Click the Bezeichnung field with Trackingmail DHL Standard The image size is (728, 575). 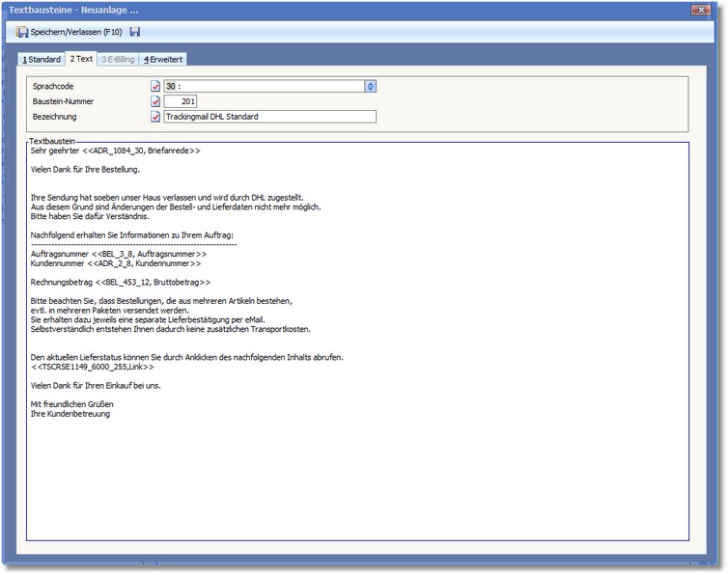click(x=269, y=118)
